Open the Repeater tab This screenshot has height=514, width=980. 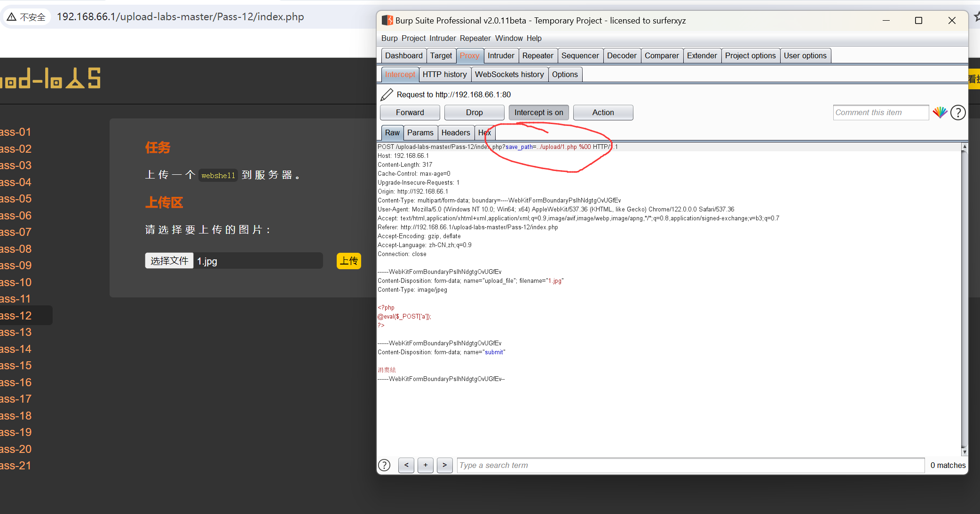538,56
